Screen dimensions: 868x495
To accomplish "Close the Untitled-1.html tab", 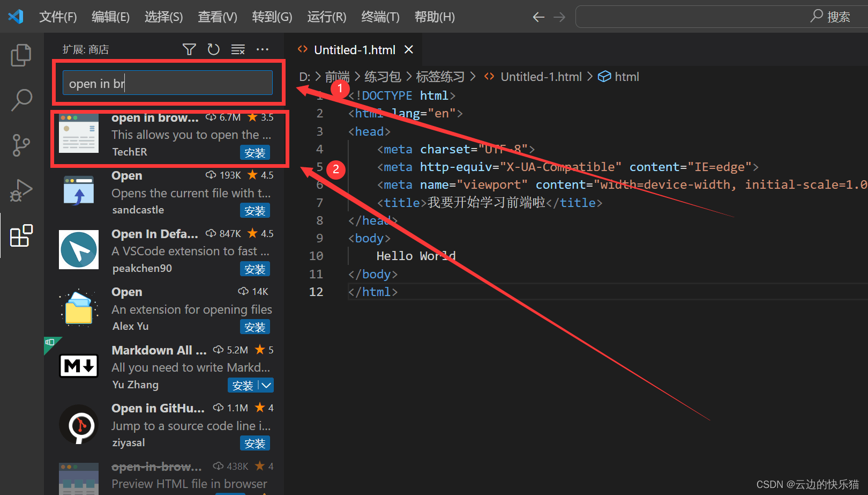I will coord(409,49).
